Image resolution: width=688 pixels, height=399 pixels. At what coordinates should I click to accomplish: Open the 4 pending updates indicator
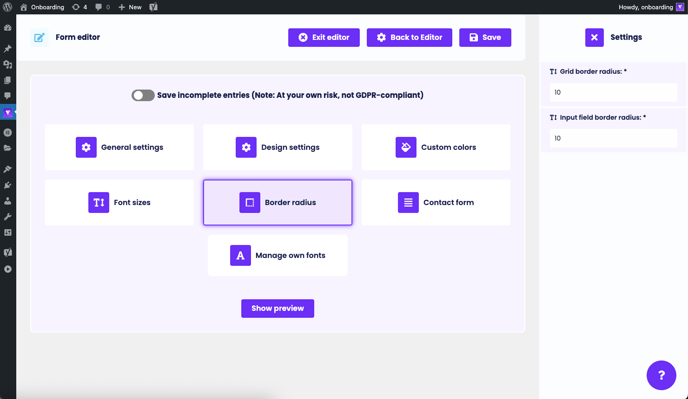[x=79, y=7]
